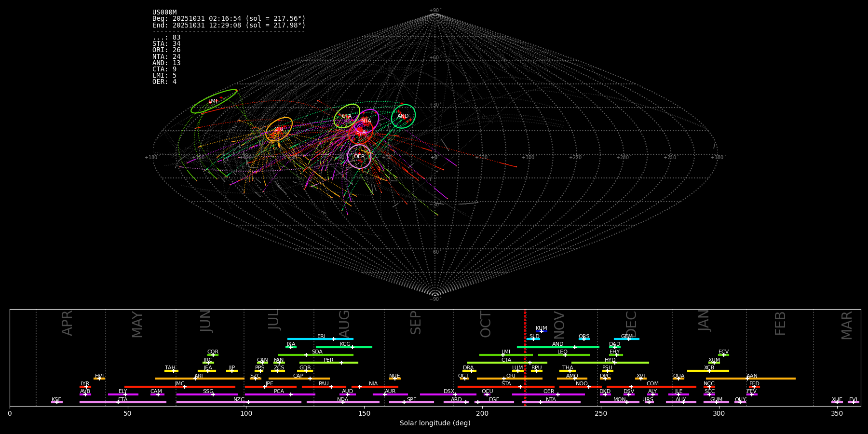Click the 'Solar longitude (deg)' axis label
The width and height of the screenshot is (868, 434).
tap(435, 423)
